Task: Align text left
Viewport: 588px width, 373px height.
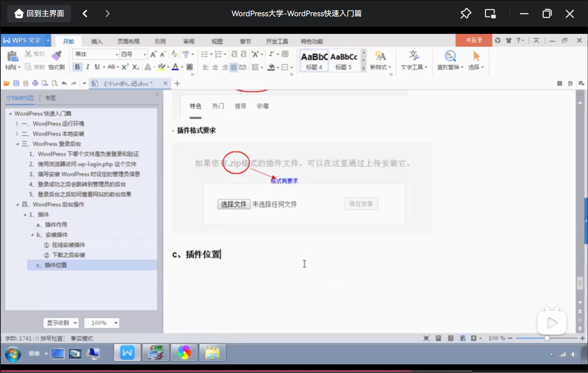Action: (205, 67)
